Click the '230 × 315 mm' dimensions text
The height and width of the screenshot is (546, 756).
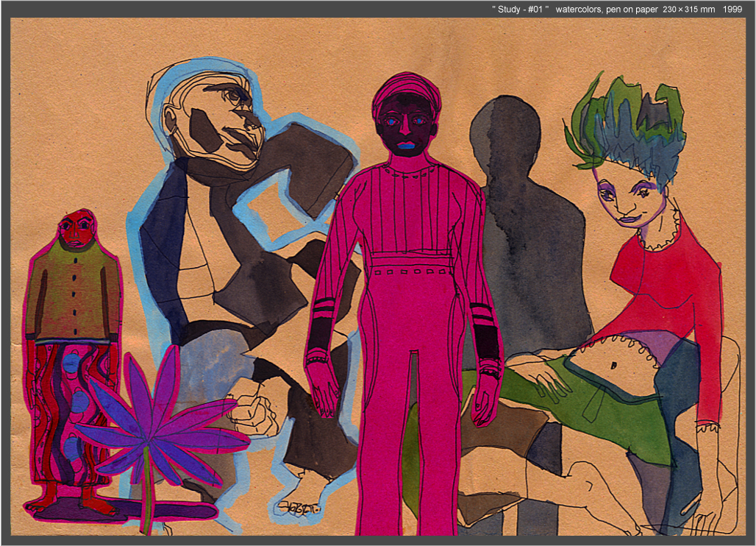[x=688, y=9]
